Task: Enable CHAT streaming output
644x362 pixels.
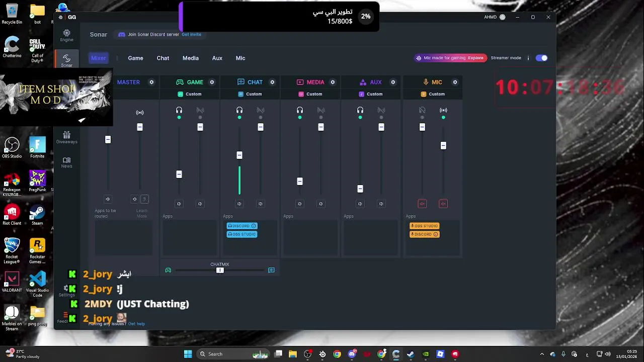Action: pos(261,110)
